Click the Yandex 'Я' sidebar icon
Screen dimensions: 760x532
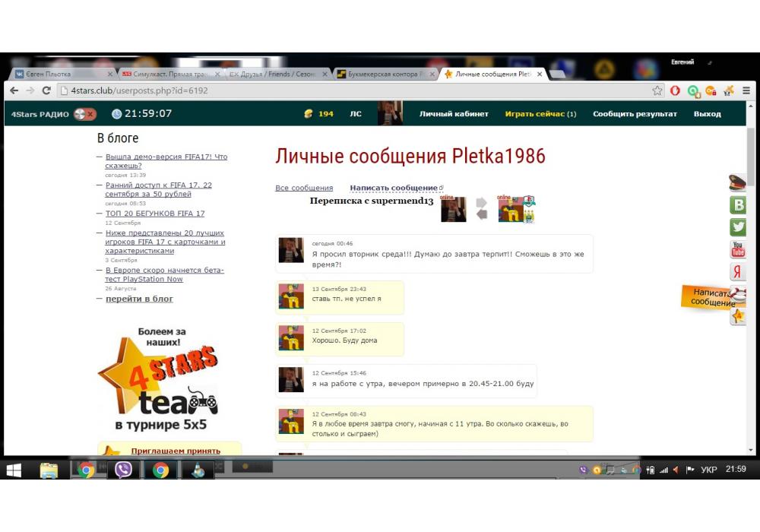(x=737, y=271)
